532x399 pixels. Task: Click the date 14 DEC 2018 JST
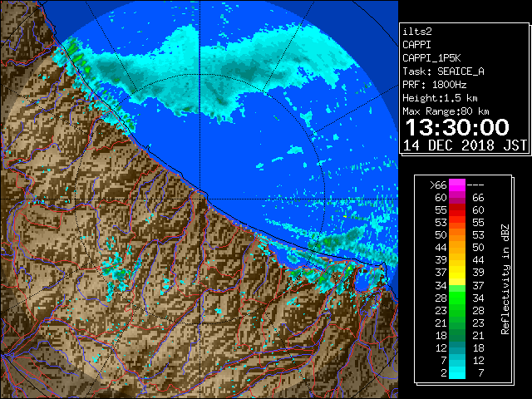(x=465, y=145)
